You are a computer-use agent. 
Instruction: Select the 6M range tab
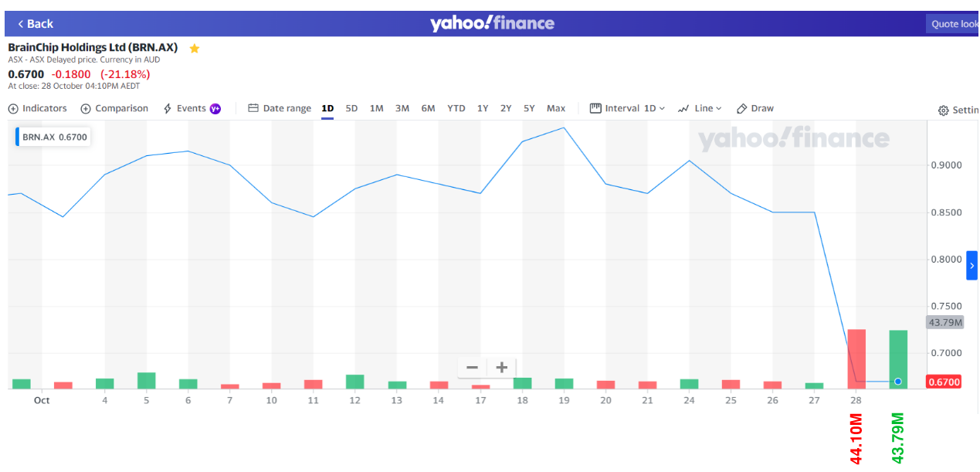click(x=428, y=109)
